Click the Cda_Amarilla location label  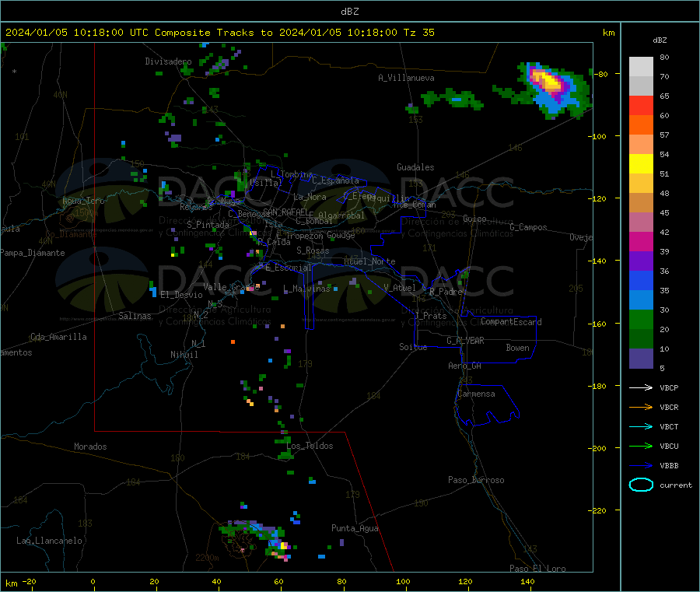coord(59,337)
